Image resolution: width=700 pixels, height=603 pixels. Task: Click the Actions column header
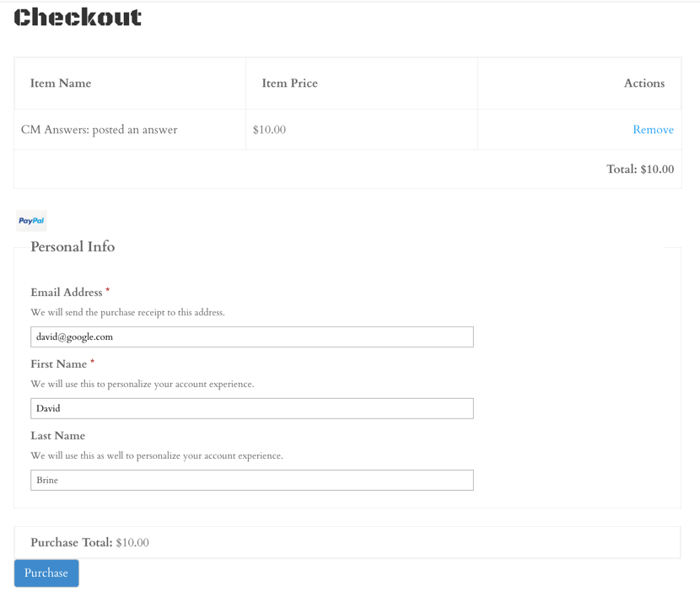643,83
